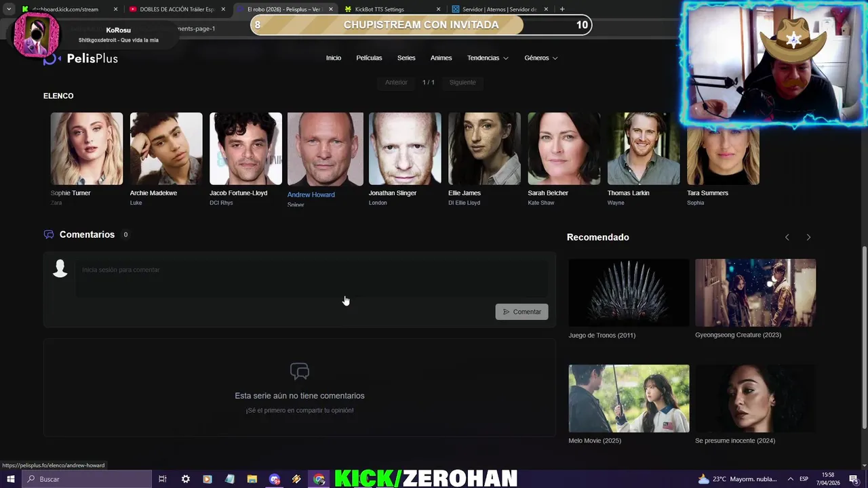Click Andrew Howard's photo

point(325,149)
